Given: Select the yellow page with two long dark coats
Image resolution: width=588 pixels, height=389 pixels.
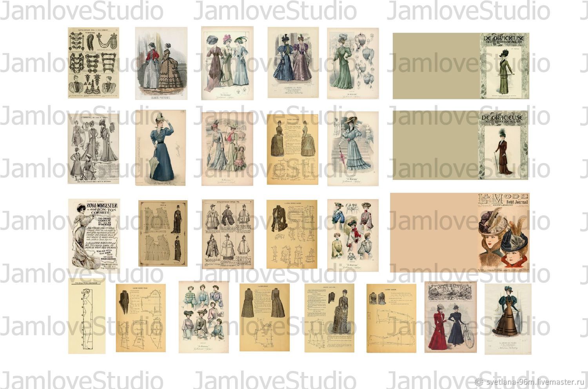Looking at the screenshot, I should coord(265,318).
